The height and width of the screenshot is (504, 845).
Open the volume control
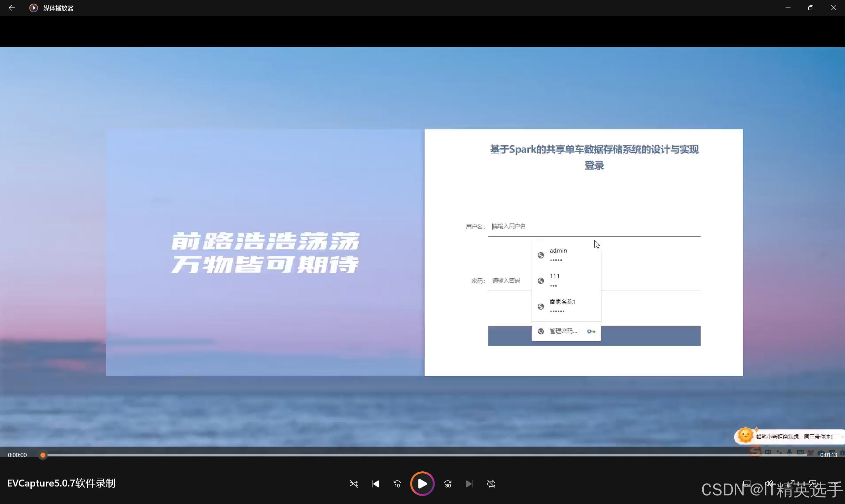[x=769, y=484]
